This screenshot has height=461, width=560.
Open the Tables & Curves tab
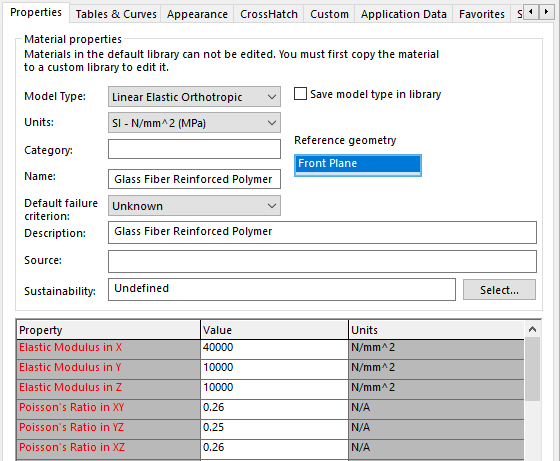[116, 14]
